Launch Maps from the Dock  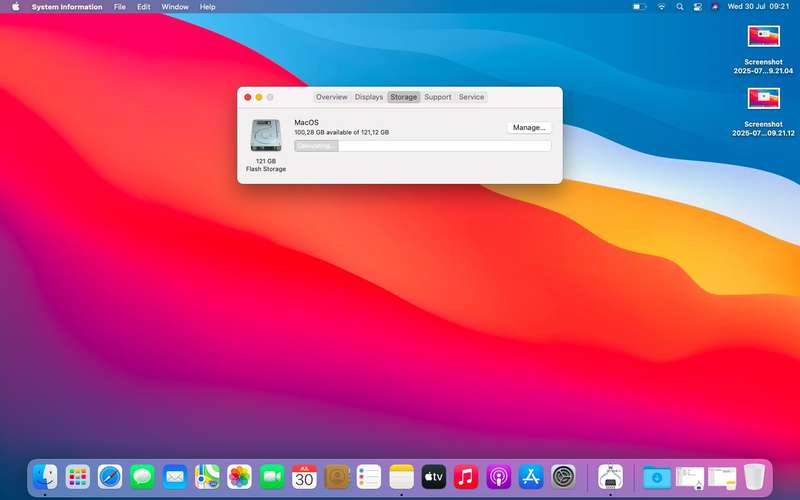pos(207,477)
